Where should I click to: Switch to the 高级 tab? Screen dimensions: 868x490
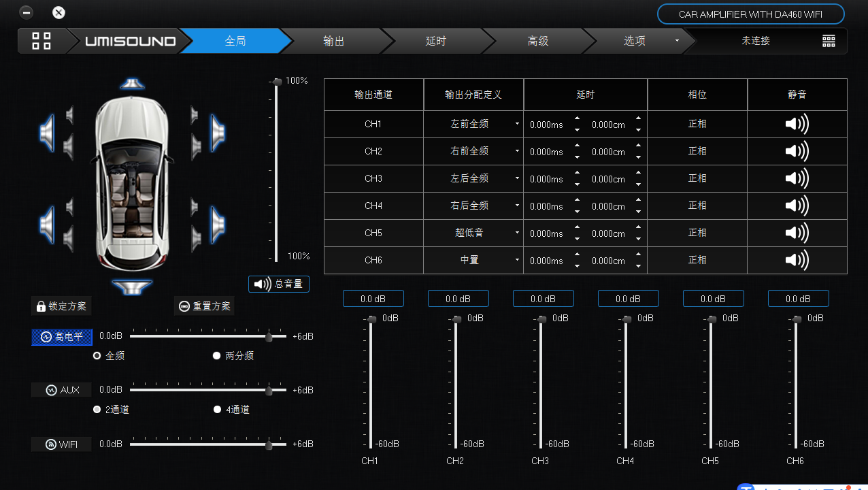pos(538,41)
